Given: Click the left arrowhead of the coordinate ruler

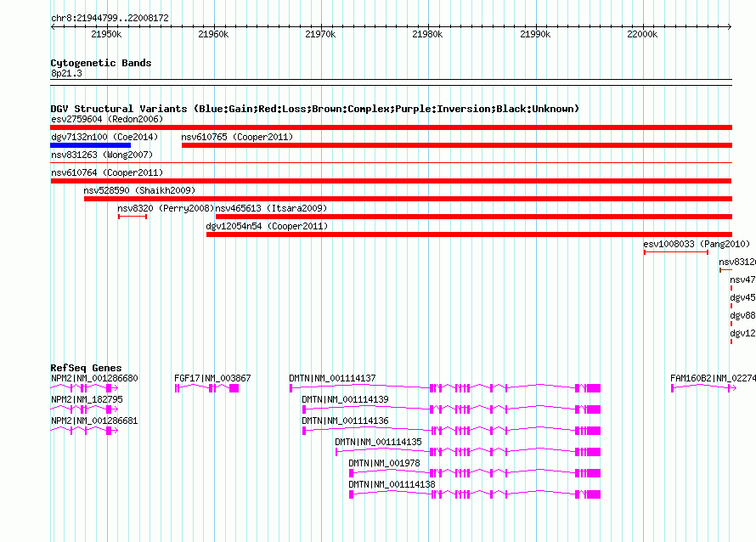Looking at the screenshot, I should click(53, 26).
